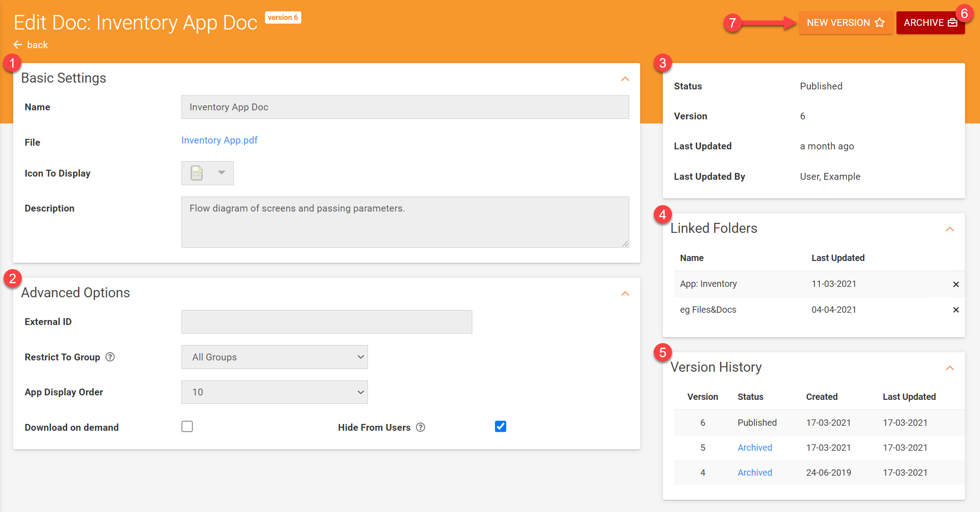Click into the External ID field
Screen dimensions: 980x512
tap(327, 322)
